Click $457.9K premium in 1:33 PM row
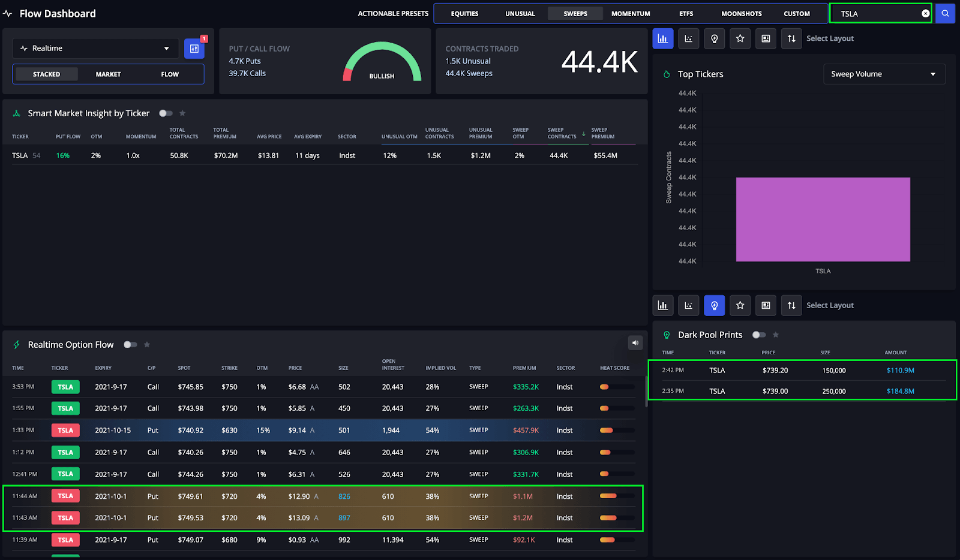The height and width of the screenshot is (560, 960). [526, 430]
